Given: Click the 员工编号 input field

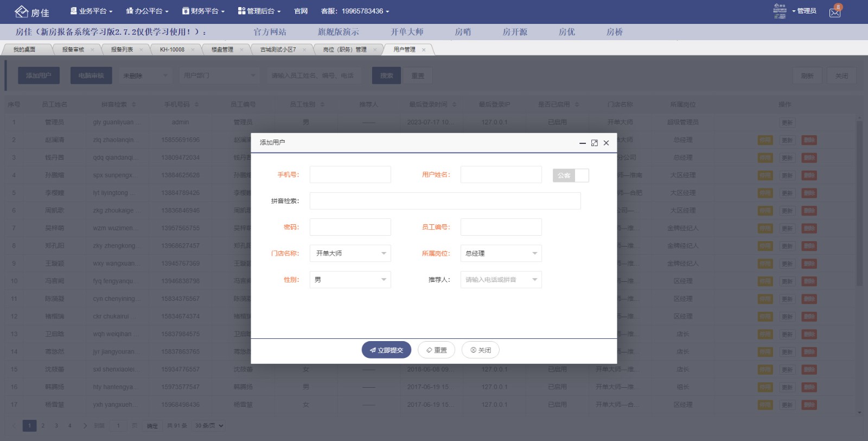Looking at the screenshot, I should [x=501, y=227].
